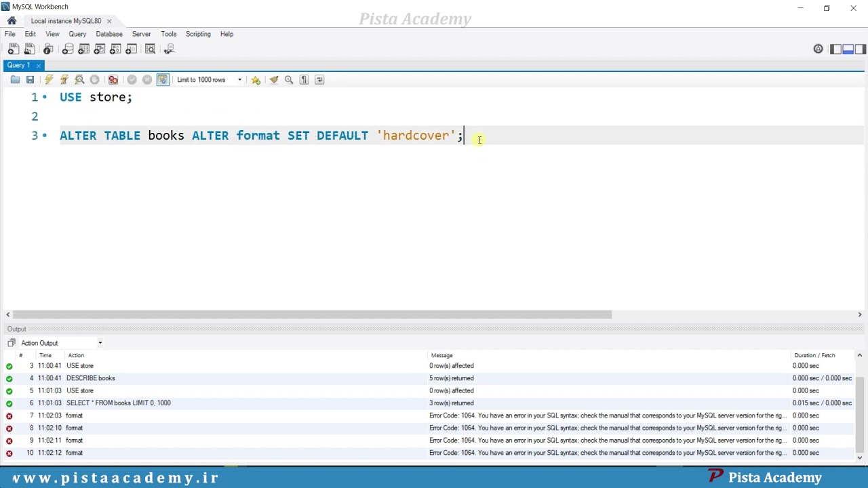Reconnect to DBMS icon
The image size is (868, 488).
pyautogui.click(x=169, y=49)
